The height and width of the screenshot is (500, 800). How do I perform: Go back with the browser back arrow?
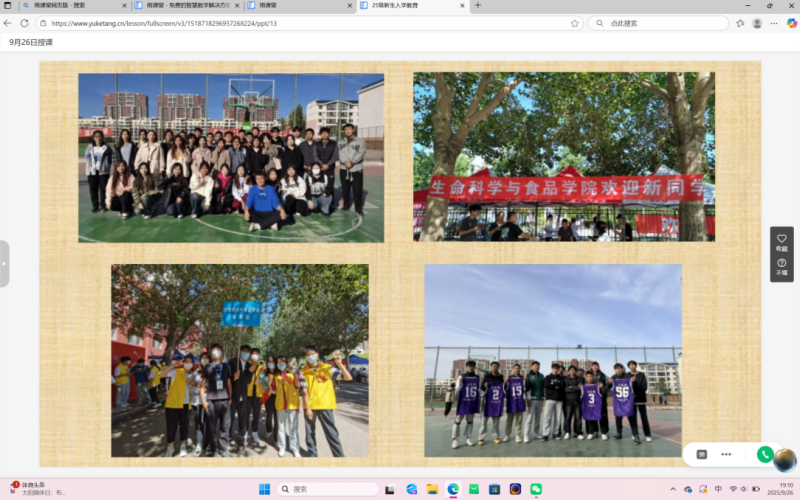tap(8, 23)
